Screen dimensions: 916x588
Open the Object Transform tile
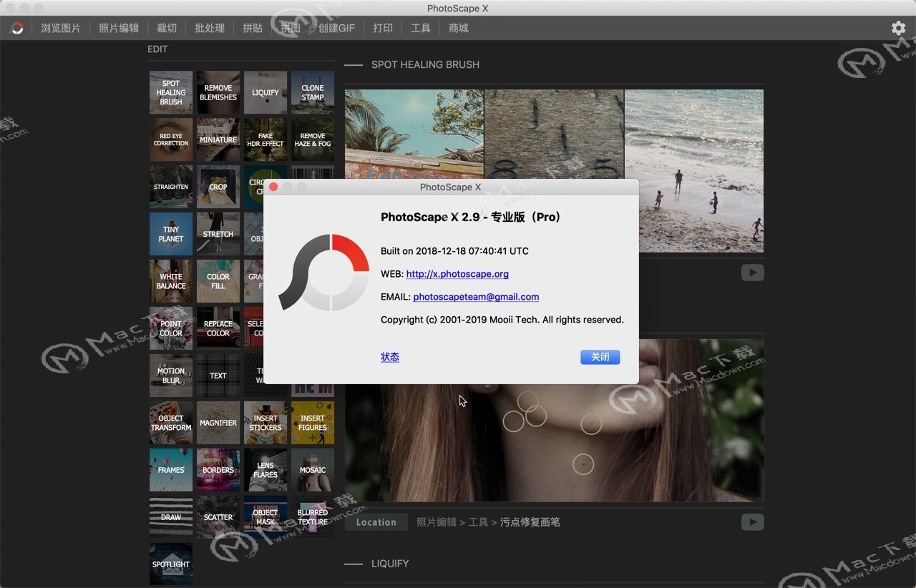171,423
